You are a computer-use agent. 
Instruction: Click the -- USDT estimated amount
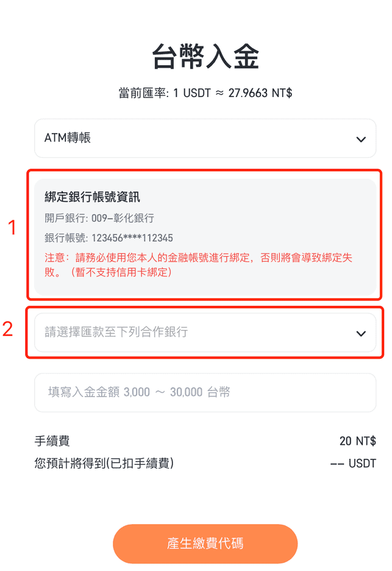(353, 464)
